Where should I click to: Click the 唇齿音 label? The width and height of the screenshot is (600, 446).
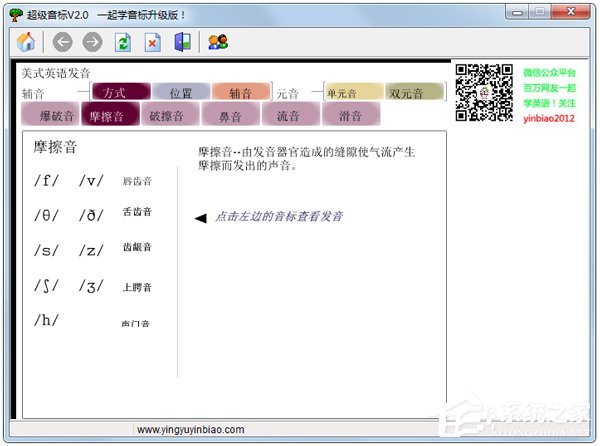tap(137, 181)
